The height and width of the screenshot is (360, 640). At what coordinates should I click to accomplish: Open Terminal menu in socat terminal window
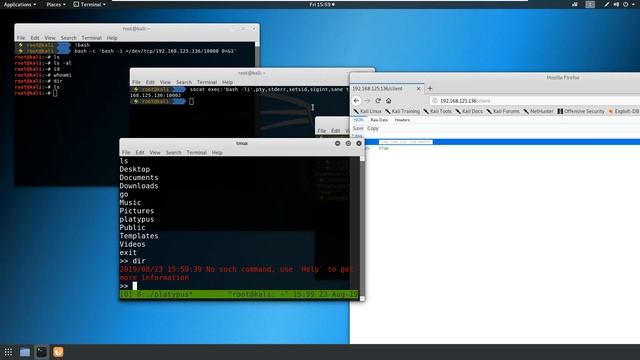pyautogui.click(x=207, y=82)
